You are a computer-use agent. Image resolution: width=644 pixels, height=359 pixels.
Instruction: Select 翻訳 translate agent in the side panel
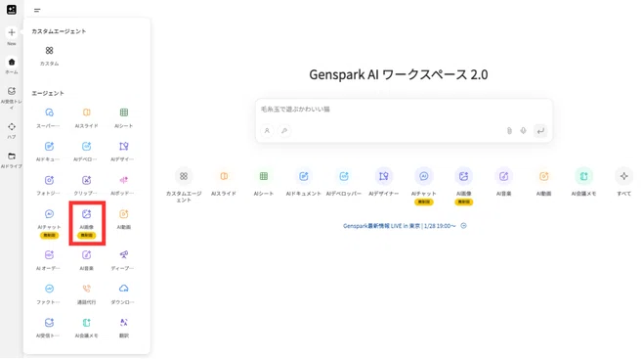click(x=124, y=328)
